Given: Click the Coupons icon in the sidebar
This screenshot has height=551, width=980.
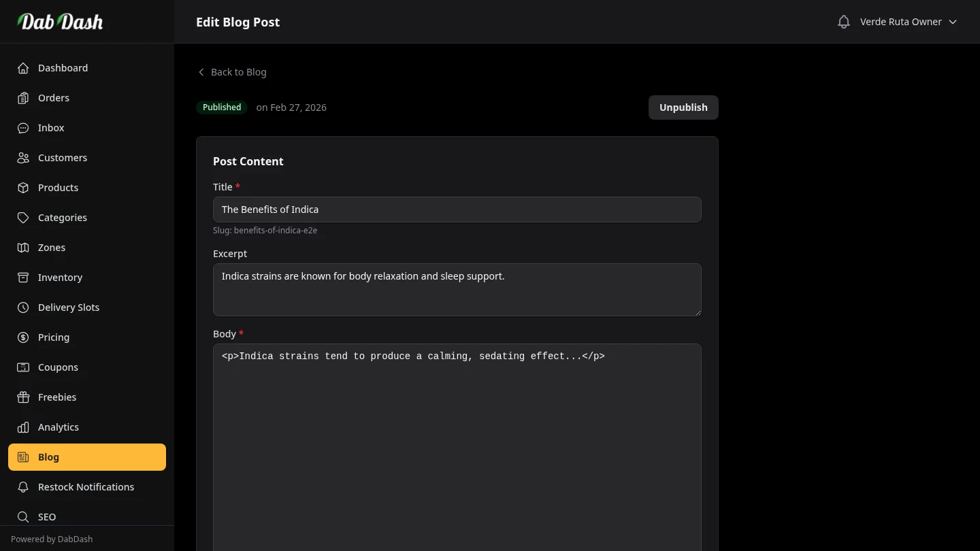Looking at the screenshot, I should 23,367.
